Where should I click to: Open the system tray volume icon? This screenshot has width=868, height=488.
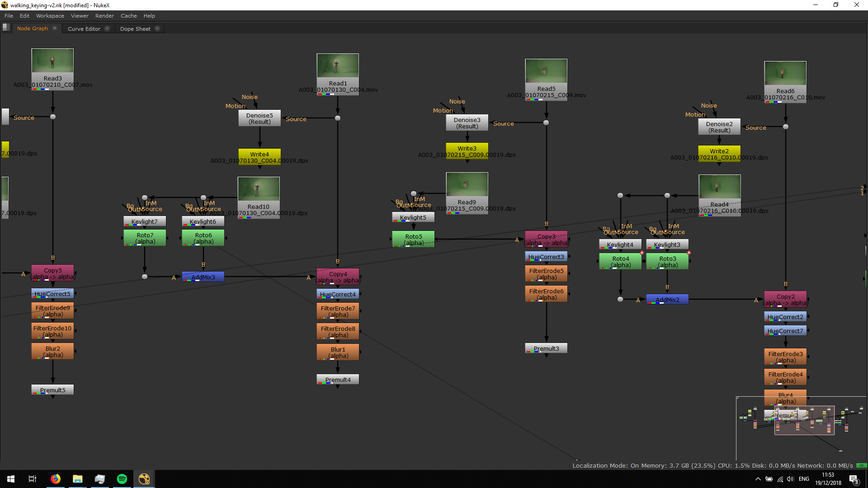pos(790,479)
